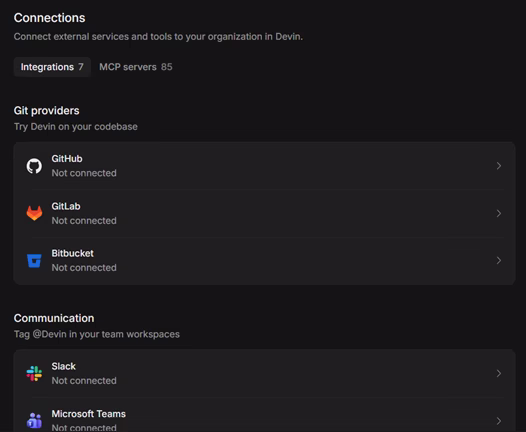Switch to the Integrations tab
Screen dimensions: 526x432
tap(52, 67)
